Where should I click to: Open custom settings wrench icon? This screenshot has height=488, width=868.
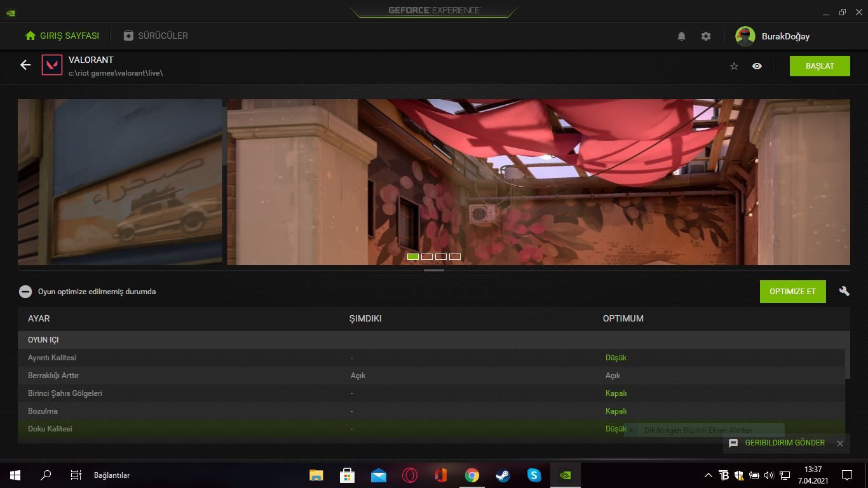click(x=844, y=291)
